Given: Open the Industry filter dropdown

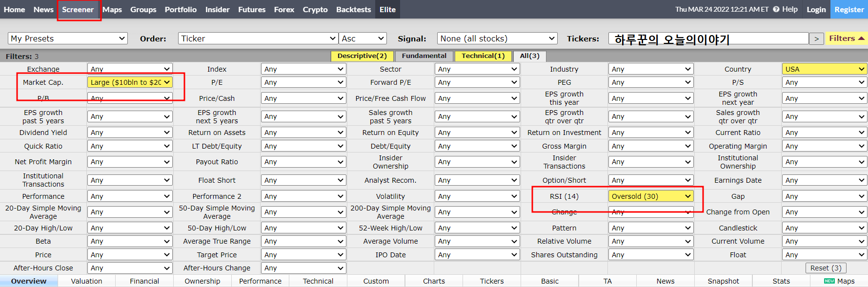Looking at the screenshot, I should 651,69.
